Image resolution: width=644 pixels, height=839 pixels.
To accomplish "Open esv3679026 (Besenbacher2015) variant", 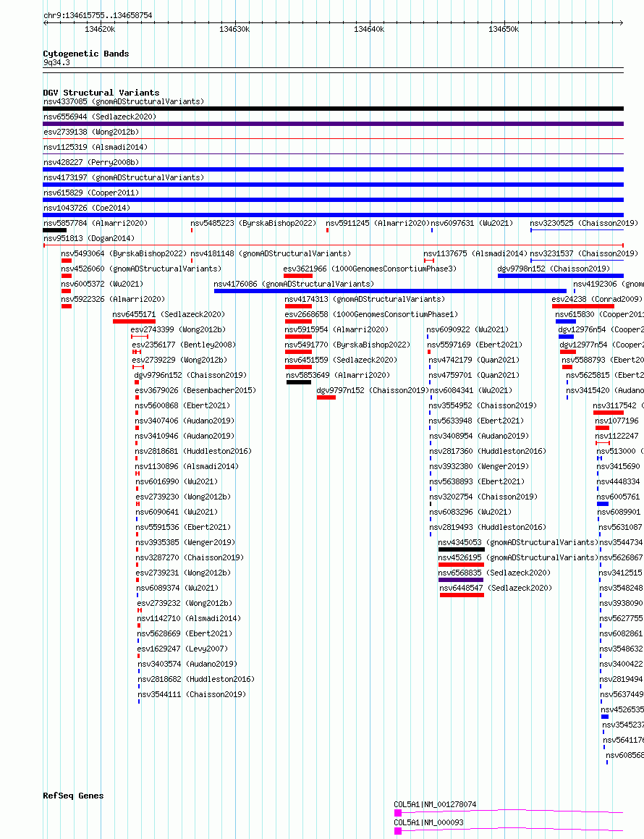I will [195, 390].
